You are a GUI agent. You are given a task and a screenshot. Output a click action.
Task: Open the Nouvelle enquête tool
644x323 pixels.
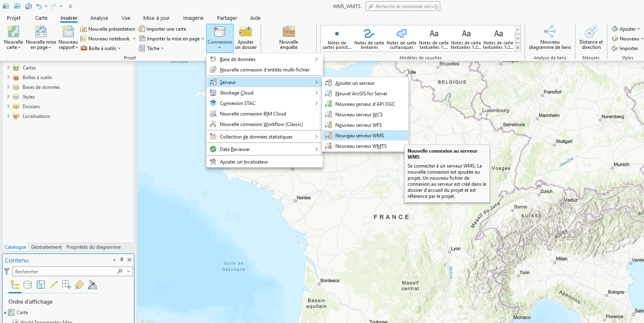click(289, 32)
